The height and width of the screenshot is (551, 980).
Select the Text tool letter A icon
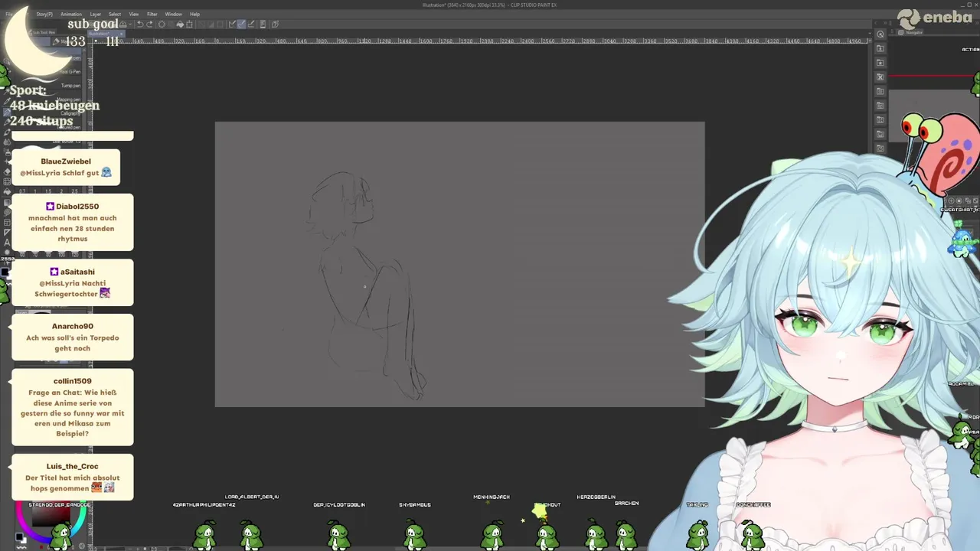click(x=7, y=243)
